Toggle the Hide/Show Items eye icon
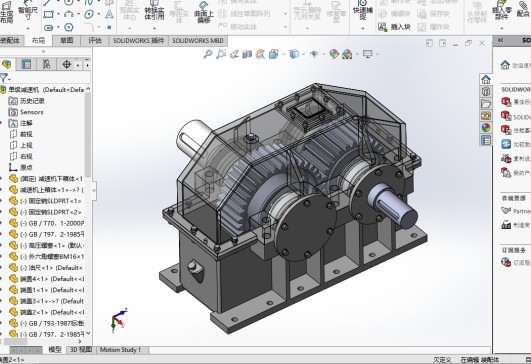The image size is (531, 364). (x=314, y=54)
